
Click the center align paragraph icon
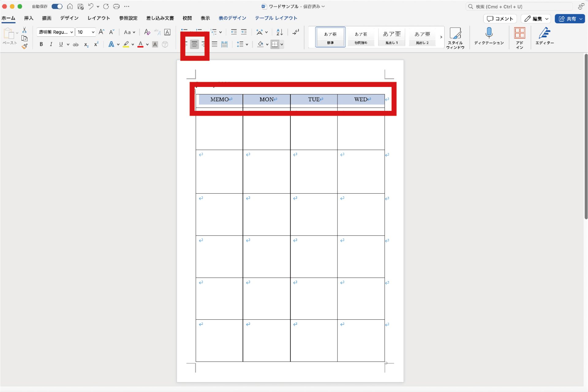click(x=194, y=44)
